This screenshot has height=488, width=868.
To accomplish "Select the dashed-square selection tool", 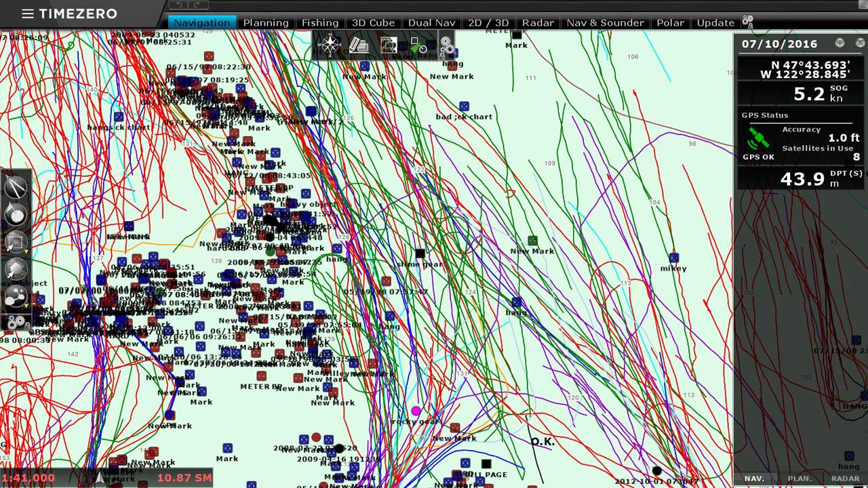I will (15, 242).
